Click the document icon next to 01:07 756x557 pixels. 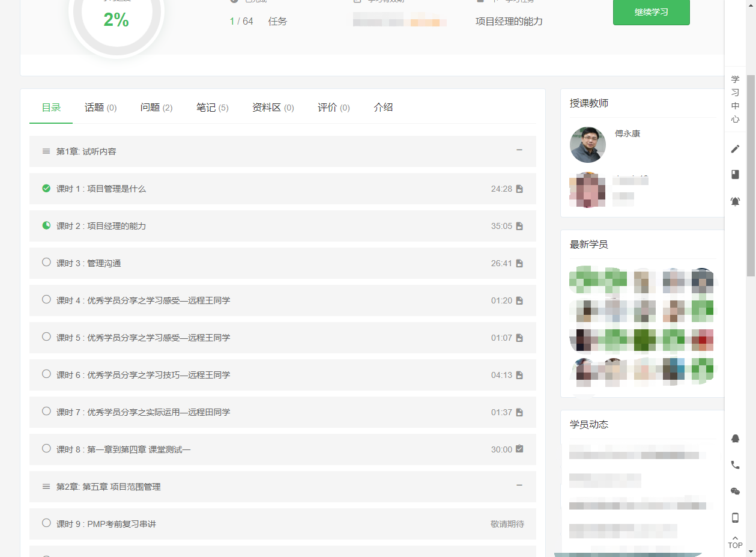tap(519, 338)
